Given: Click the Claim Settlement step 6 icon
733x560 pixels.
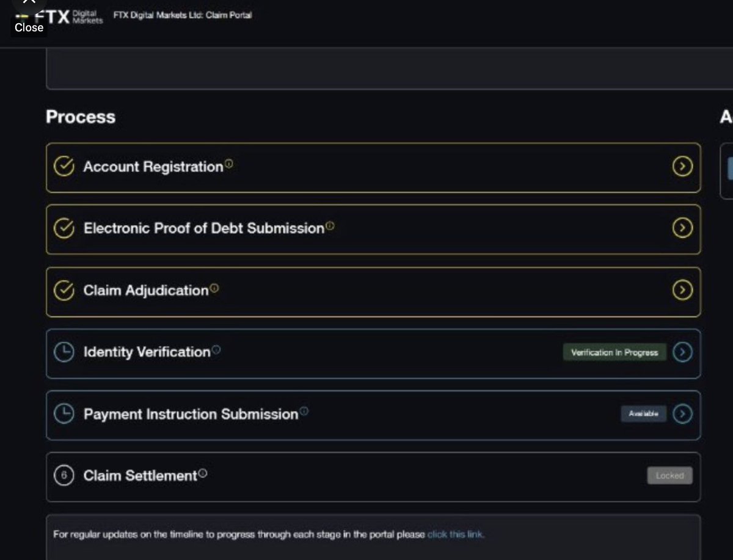Looking at the screenshot, I should pos(64,476).
